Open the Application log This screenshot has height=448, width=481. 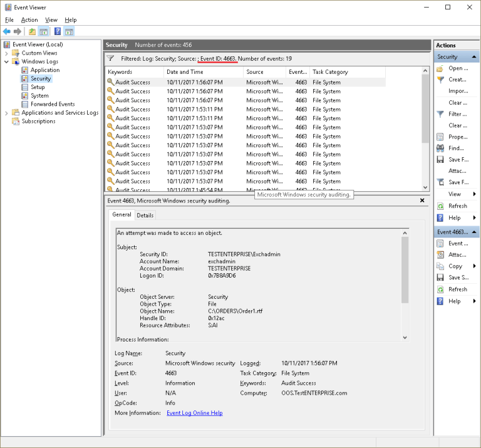pos(45,70)
